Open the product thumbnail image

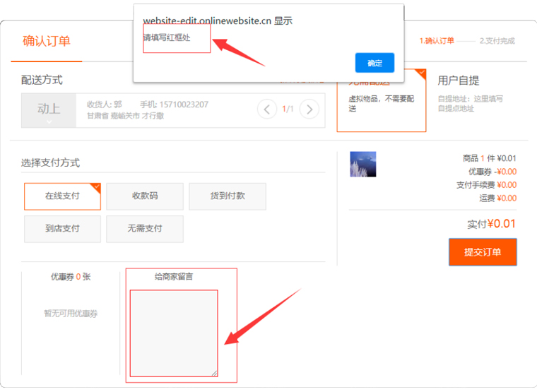coord(362,164)
